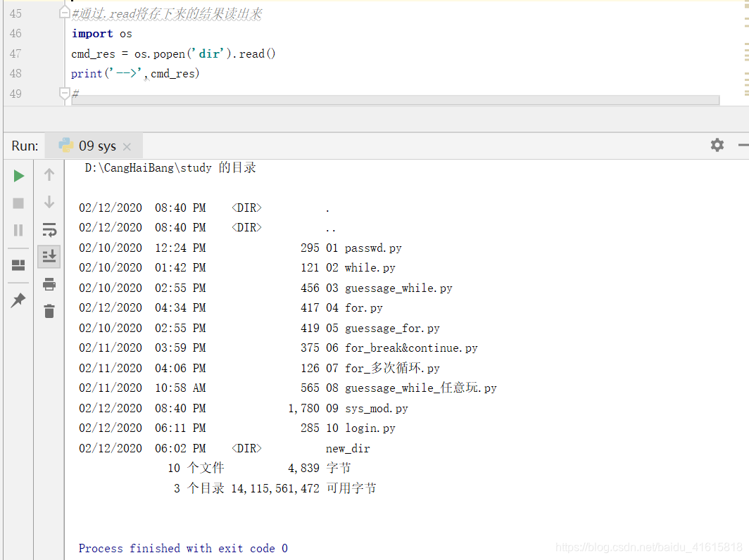The width and height of the screenshot is (749, 560).
Task: Click '10 个文件' summary text
Action: [x=196, y=468]
